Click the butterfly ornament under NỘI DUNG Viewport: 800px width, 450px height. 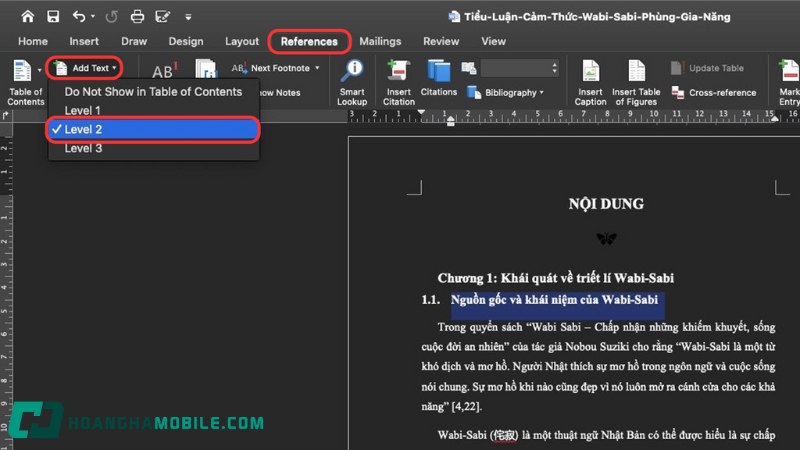606,238
